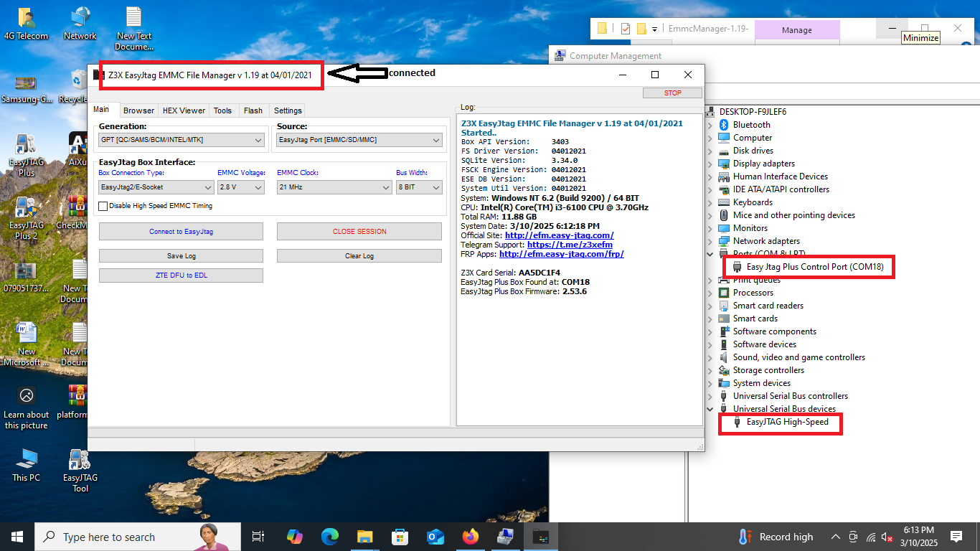This screenshot has height=551, width=980.
Task: Click the red STOP button
Action: click(x=673, y=93)
